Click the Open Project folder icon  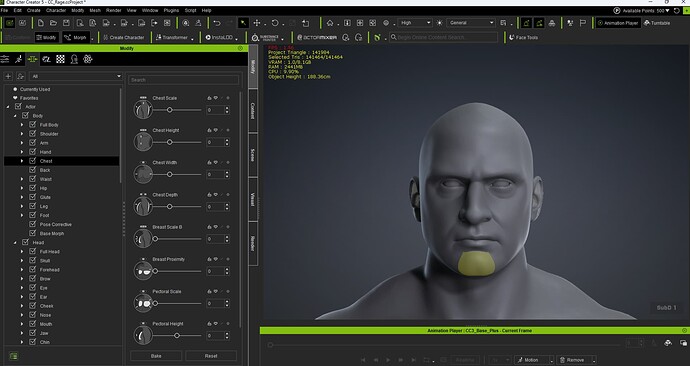[53, 23]
